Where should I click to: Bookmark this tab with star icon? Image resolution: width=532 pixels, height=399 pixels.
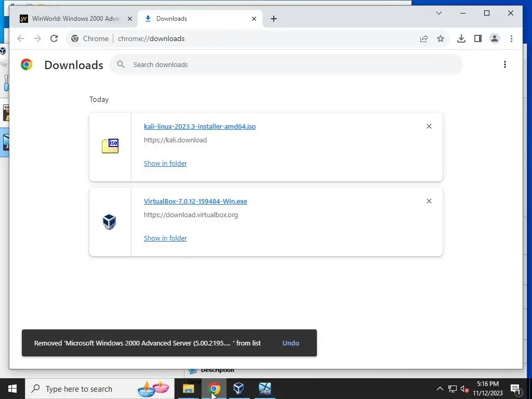click(x=441, y=38)
